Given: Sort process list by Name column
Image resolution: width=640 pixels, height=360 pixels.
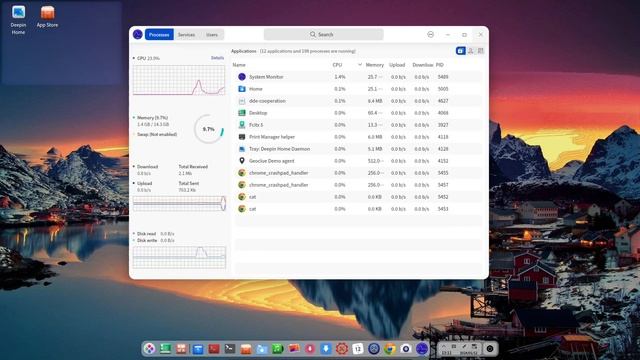Looking at the screenshot, I should tap(239, 65).
